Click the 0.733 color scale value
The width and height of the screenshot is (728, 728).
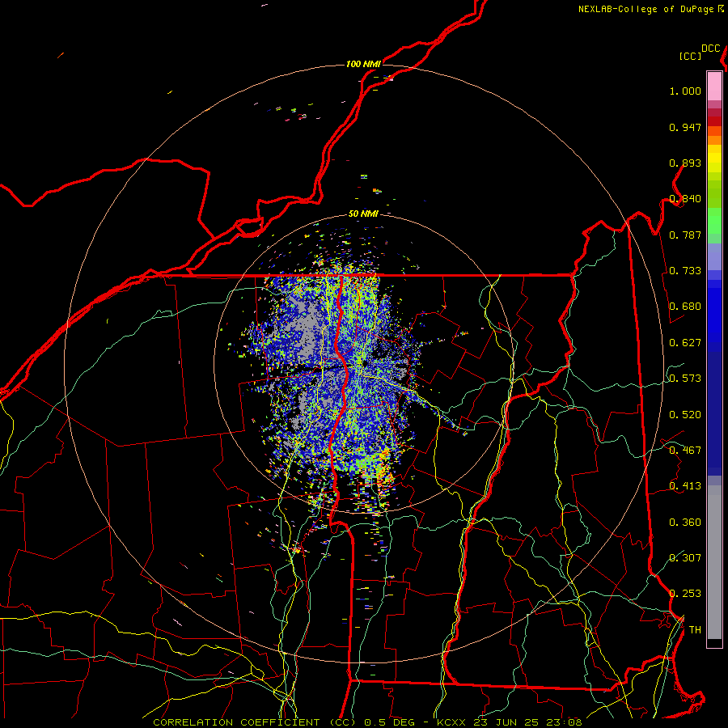click(685, 271)
